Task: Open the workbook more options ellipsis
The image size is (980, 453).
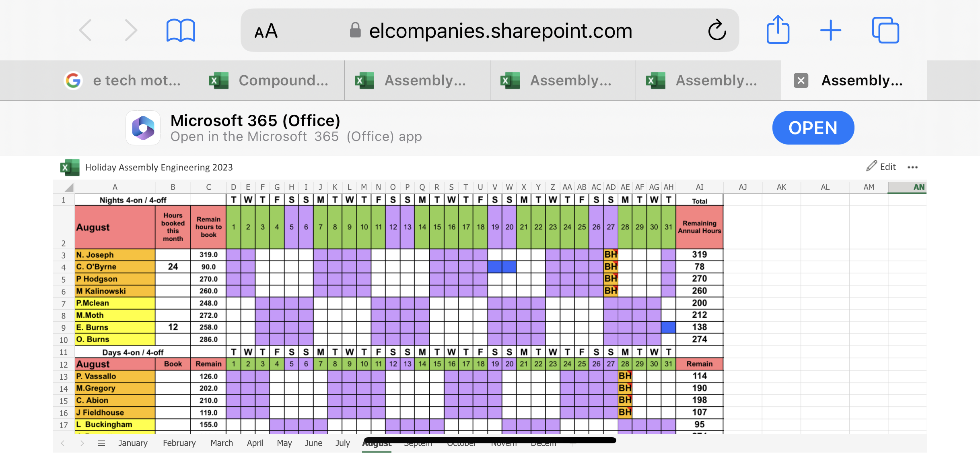Action: coord(912,167)
